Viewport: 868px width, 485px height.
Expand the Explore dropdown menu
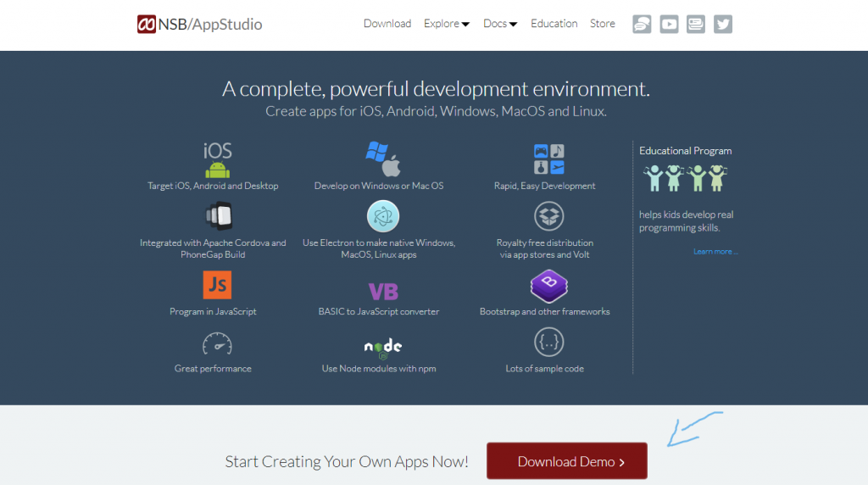point(447,24)
